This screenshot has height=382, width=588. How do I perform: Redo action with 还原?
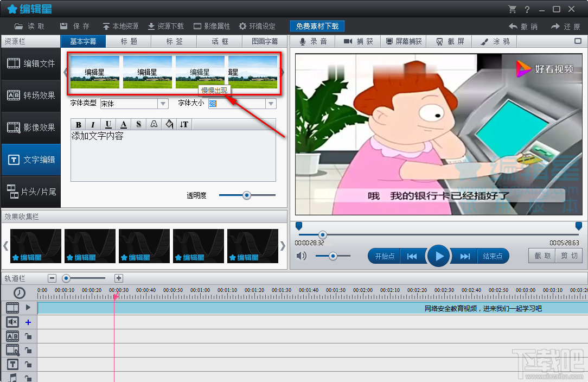click(566, 27)
